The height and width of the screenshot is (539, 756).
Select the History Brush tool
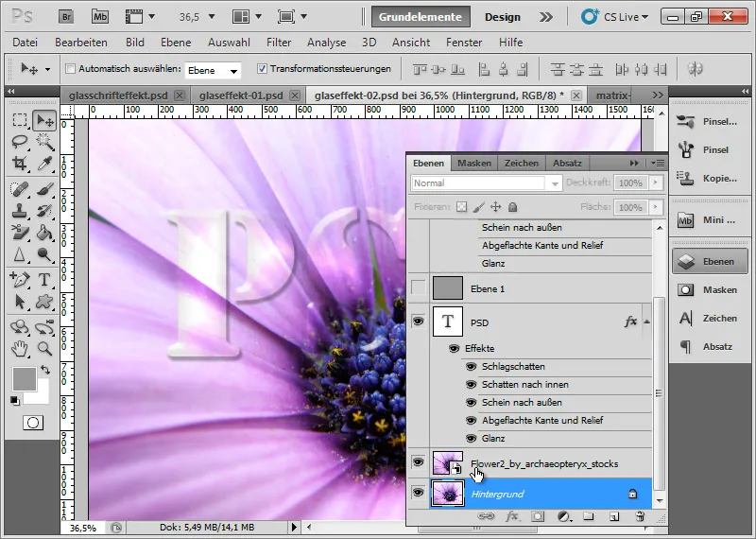(44, 211)
